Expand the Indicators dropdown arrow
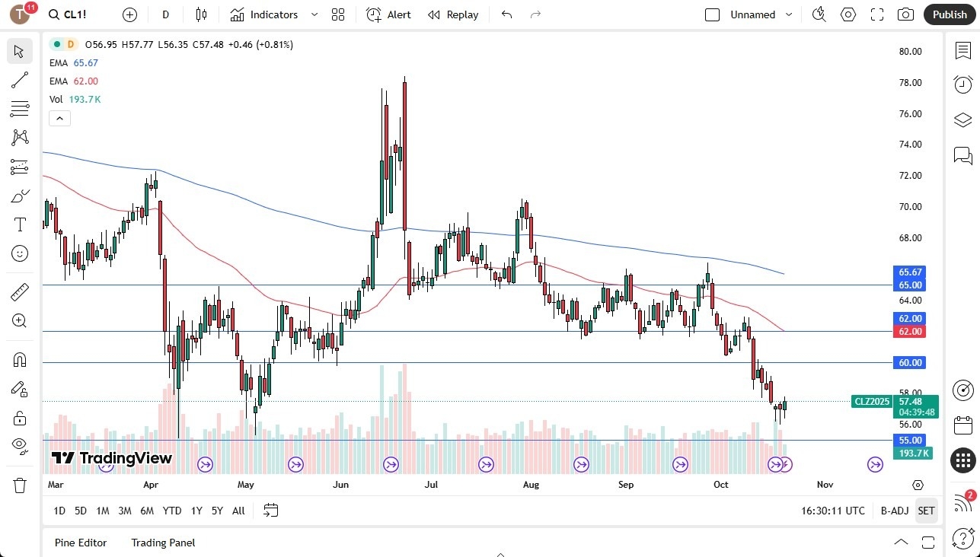This screenshot has height=557, width=980. coord(313,14)
